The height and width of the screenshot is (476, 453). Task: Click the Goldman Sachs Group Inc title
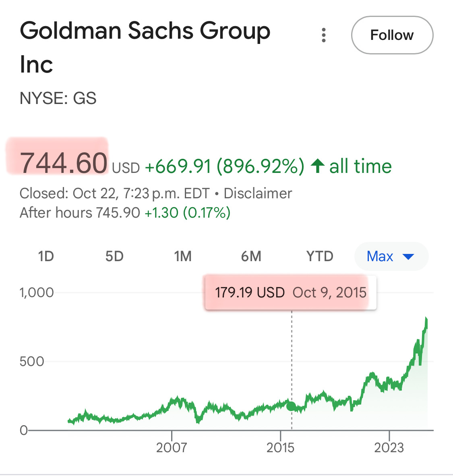point(145,48)
